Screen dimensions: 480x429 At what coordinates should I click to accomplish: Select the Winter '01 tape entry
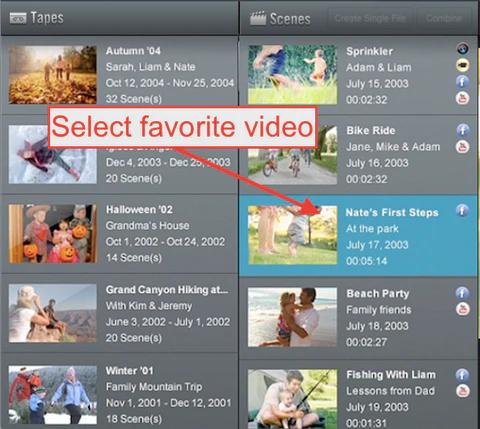pyautogui.click(x=119, y=392)
